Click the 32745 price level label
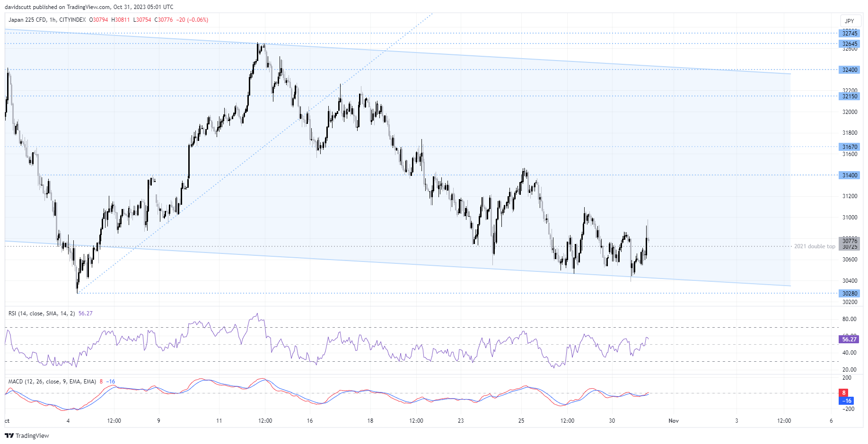 click(x=850, y=33)
